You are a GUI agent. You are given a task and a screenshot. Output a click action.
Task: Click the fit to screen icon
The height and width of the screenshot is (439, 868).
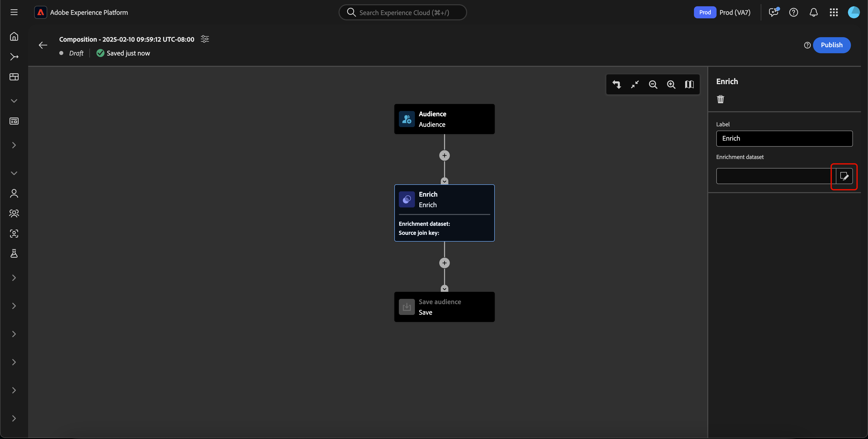[635, 85]
